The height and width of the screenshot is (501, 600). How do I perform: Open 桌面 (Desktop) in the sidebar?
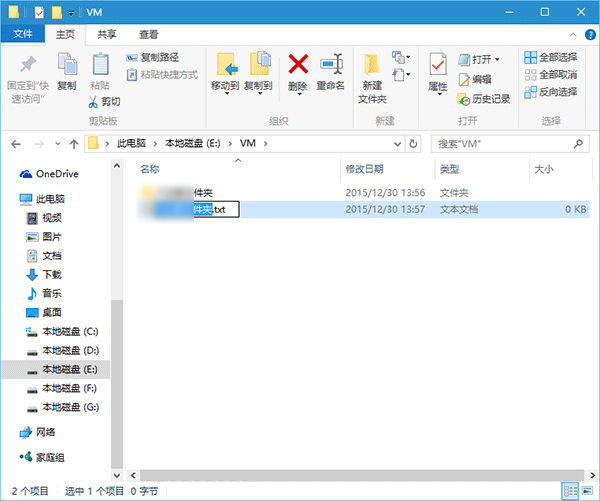[x=44, y=312]
